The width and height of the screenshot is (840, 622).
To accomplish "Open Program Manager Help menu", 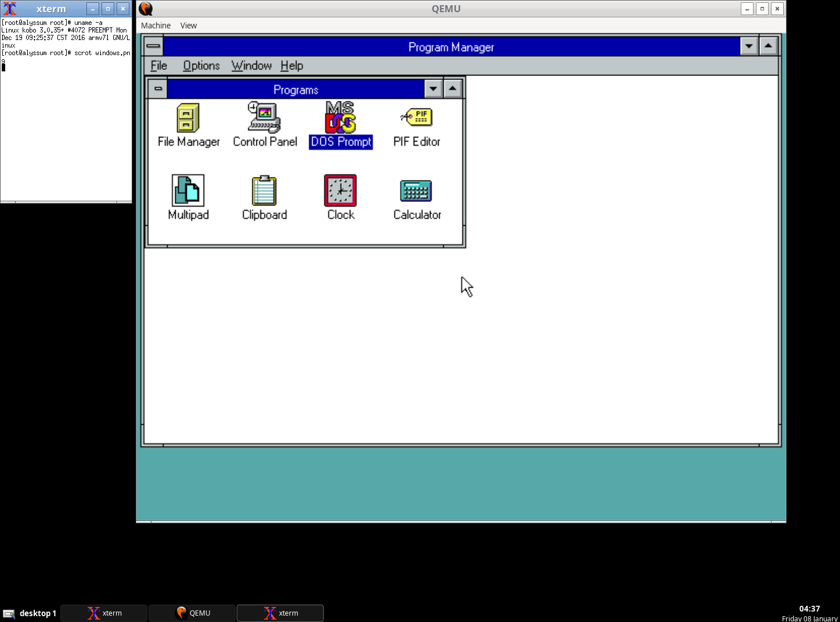I will (x=292, y=66).
